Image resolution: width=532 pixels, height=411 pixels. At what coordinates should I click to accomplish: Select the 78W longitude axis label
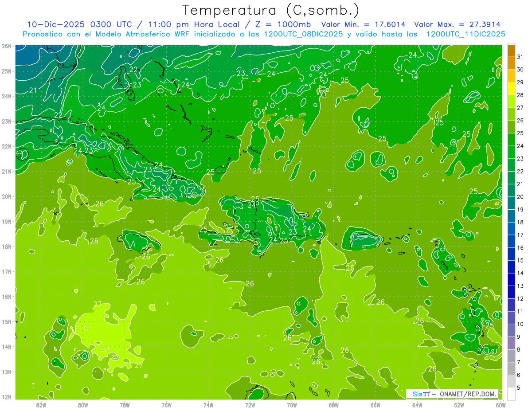click(125, 405)
